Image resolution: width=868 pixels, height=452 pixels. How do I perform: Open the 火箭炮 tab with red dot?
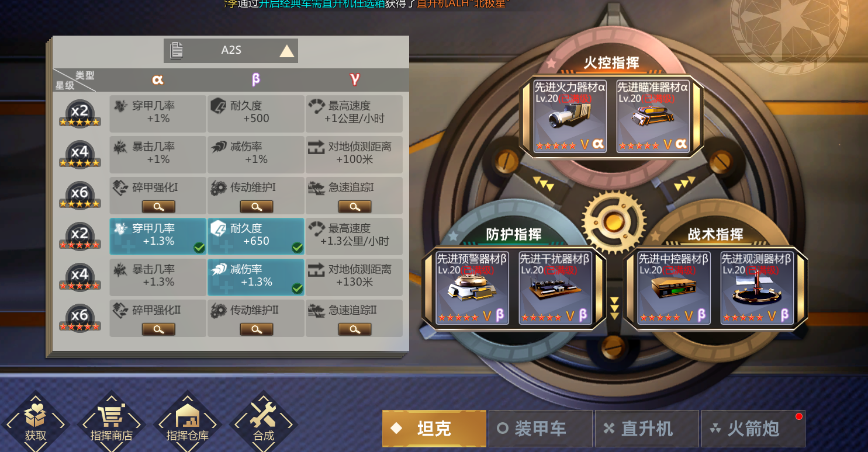pos(753,429)
